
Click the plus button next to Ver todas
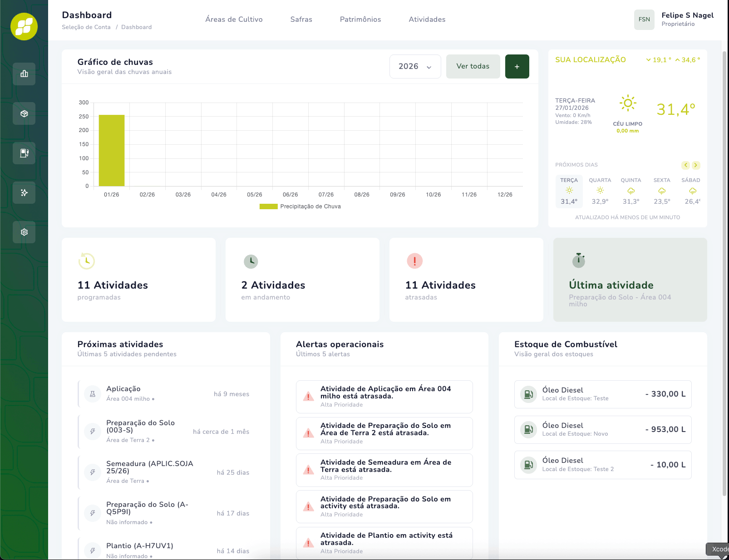[517, 66]
